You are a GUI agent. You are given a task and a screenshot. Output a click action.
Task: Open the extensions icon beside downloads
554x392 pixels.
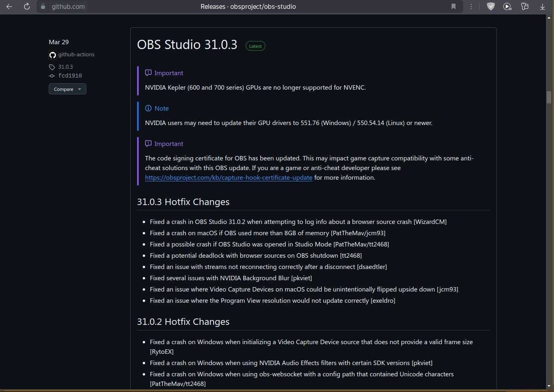click(525, 6)
